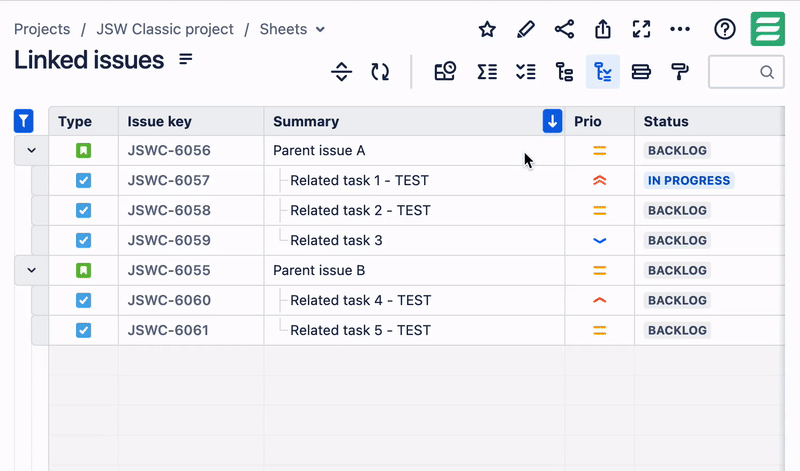The width and height of the screenshot is (800, 471).
Task: Collapse Parent issue B row
Action: pyautogui.click(x=31, y=270)
